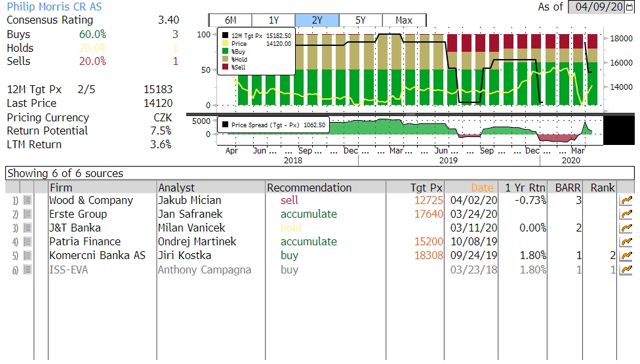Select the ISS-EVA firm row
Image resolution: width=640 pixels, height=364 pixels.
click(x=69, y=270)
